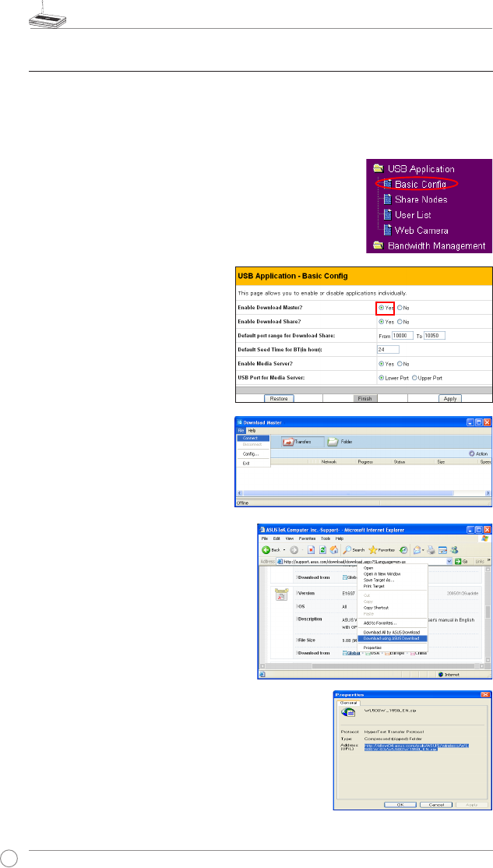This screenshot has width=493, height=868.
Task: Click the Status column header
Action: (x=399, y=462)
